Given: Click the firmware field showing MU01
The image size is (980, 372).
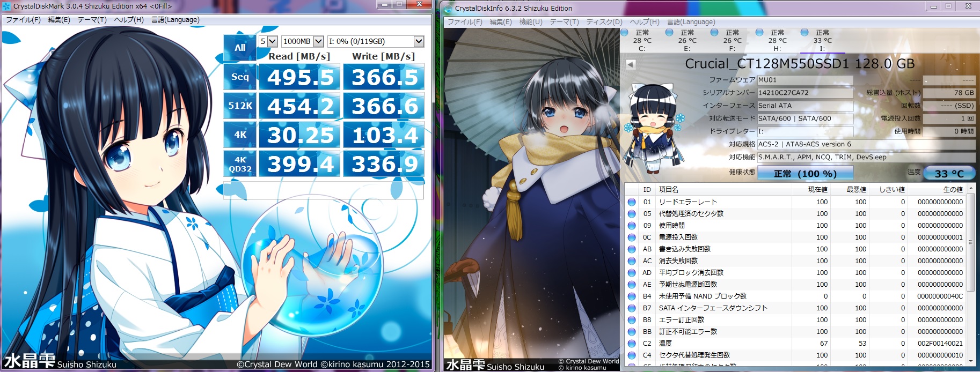Looking at the screenshot, I should click(805, 80).
